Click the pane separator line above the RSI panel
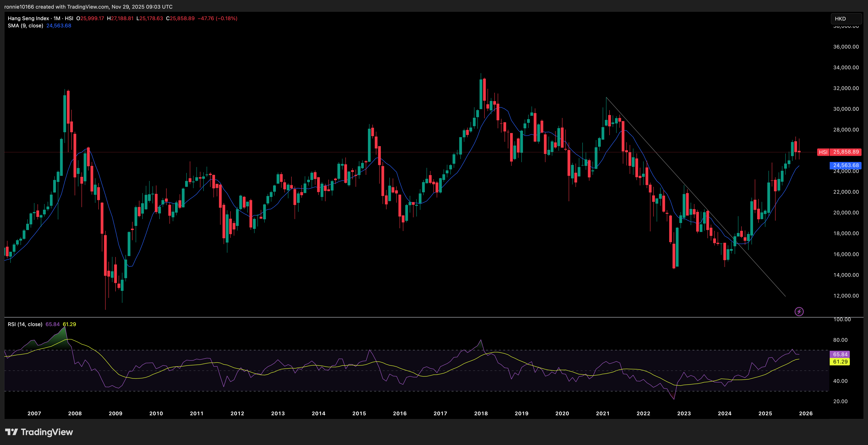The image size is (868, 445). [x=404, y=317]
